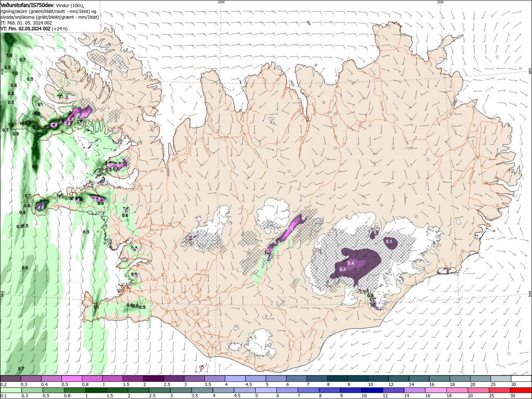532x399 pixels.
Task: Pick the upper-row swatch starting at 0.2
Action: (11, 379)
